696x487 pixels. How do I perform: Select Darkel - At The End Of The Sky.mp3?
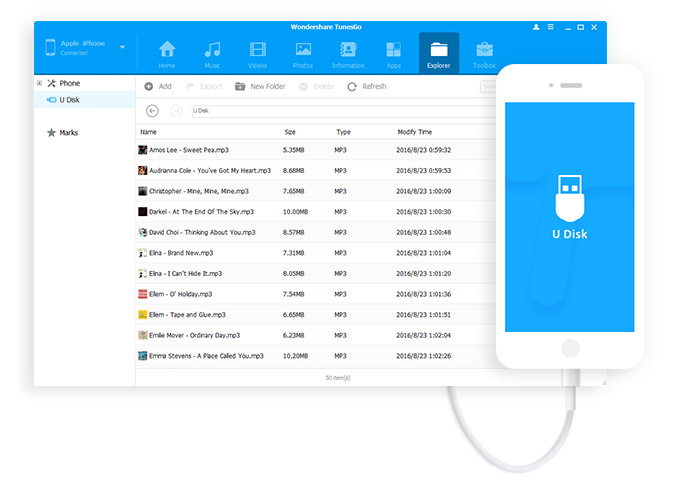pos(316,212)
